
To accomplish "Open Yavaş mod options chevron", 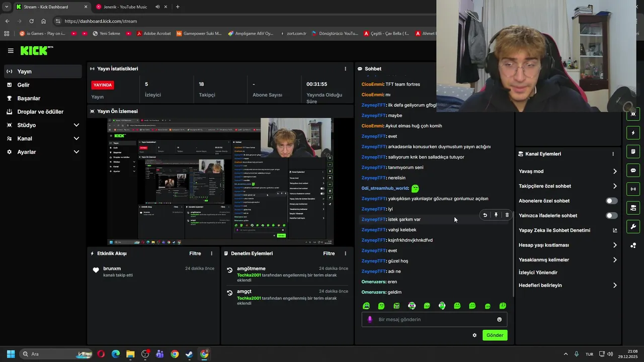I will click(x=615, y=171).
